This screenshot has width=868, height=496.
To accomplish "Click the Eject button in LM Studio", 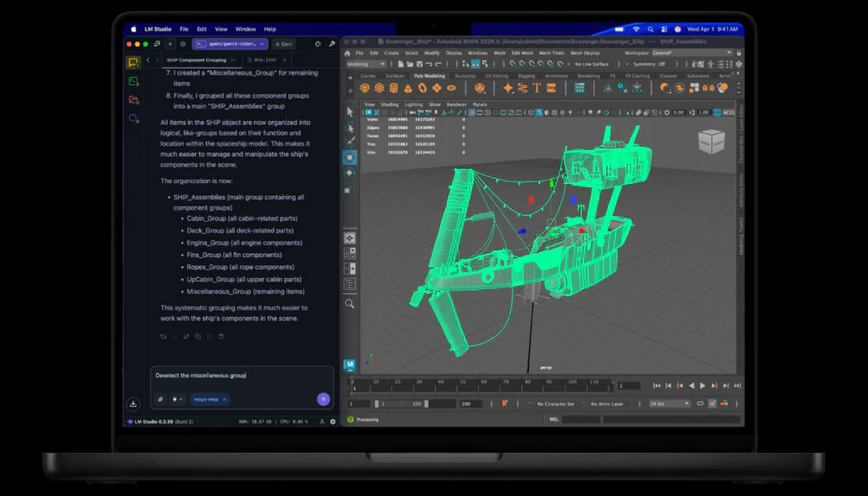I will pyautogui.click(x=284, y=44).
